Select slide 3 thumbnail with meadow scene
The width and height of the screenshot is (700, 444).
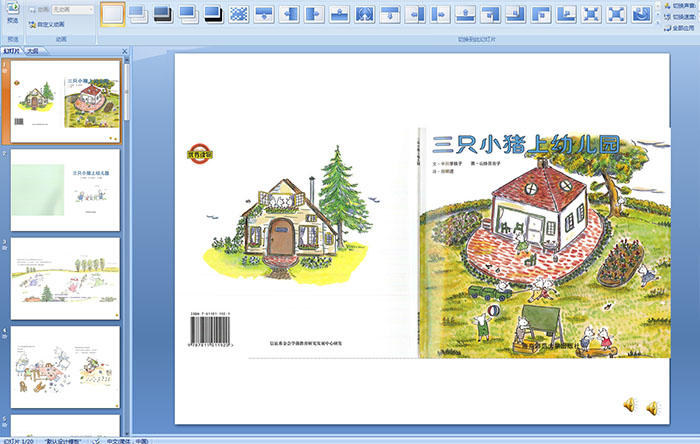(x=65, y=278)
